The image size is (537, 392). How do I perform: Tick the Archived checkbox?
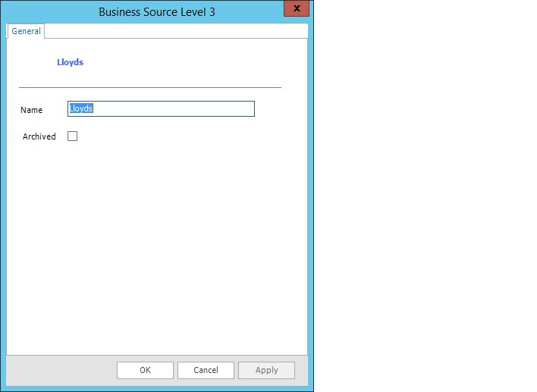(x=73, y=136)
